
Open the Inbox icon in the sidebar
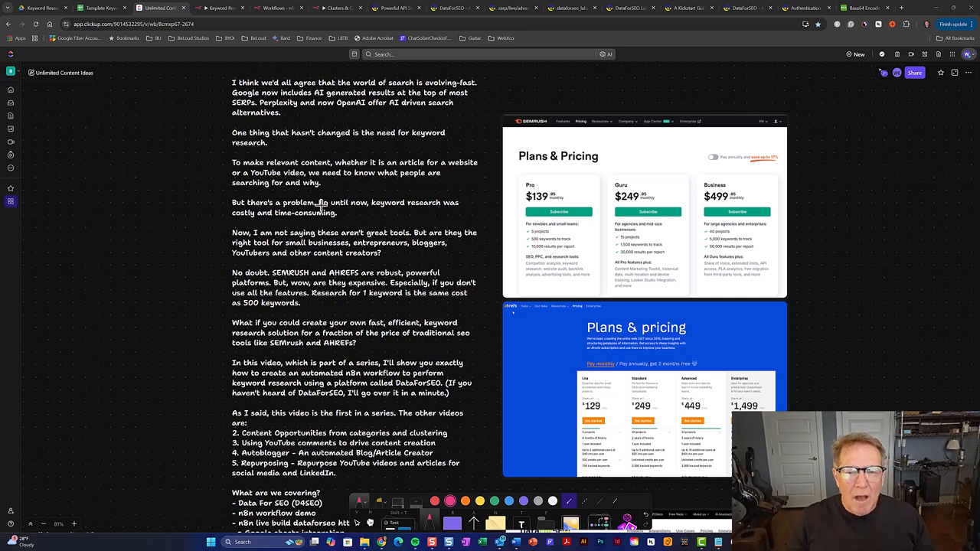10,103
